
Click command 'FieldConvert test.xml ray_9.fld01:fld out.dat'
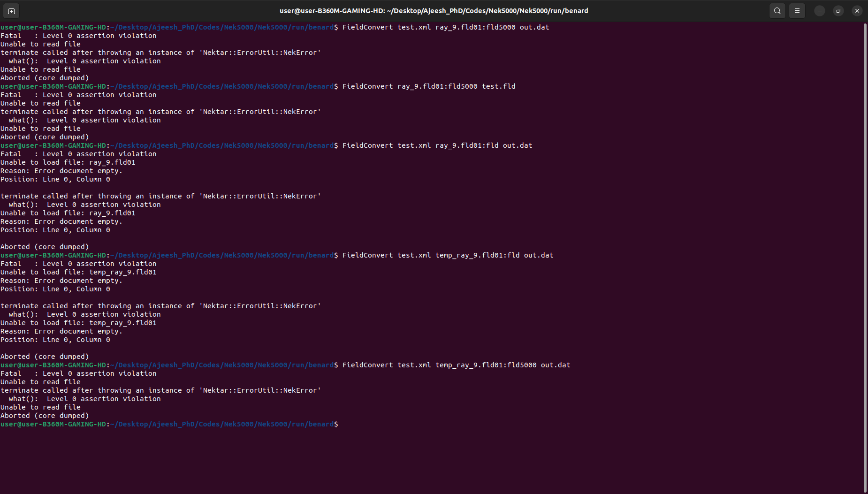[437, 145]
